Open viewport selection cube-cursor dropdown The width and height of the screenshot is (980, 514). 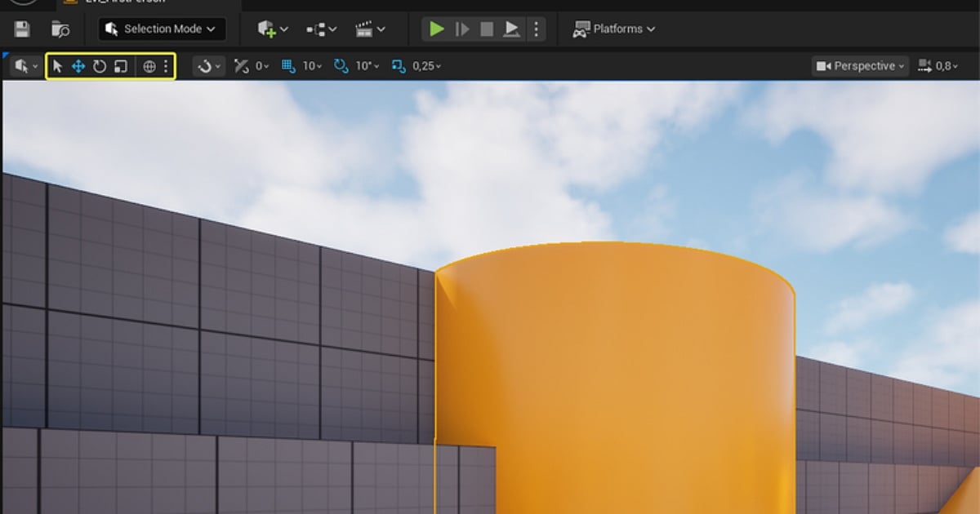(26, 66)
